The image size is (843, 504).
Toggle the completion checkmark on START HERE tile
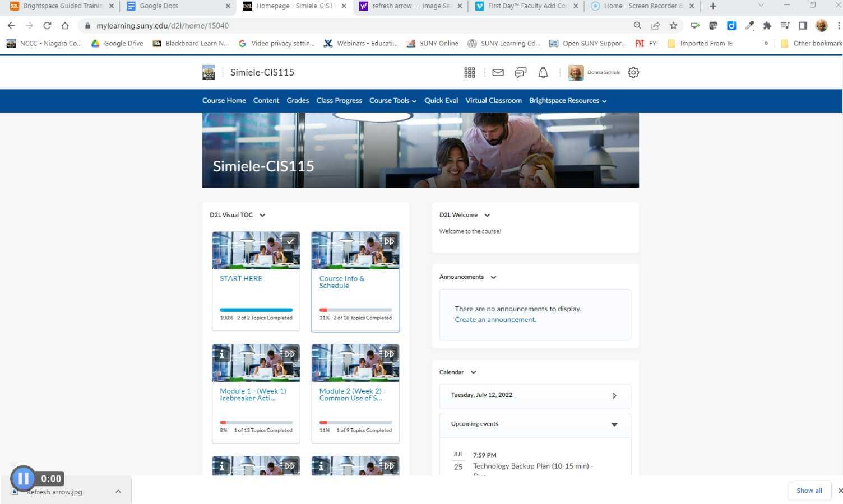pyautogui.click(x=291, y=241)
